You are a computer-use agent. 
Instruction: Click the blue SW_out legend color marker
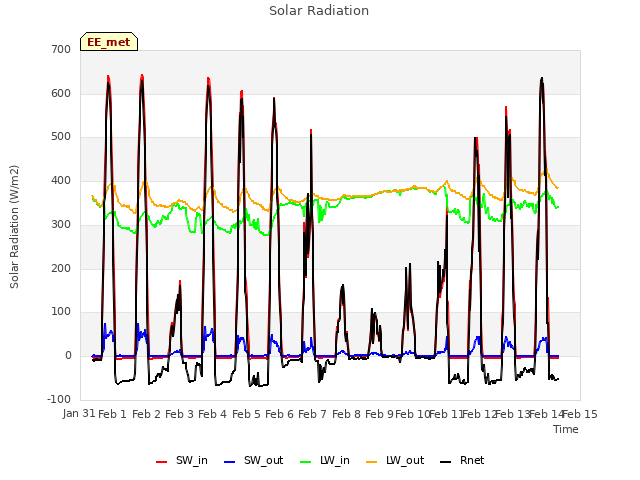click(x=230, y=462)
